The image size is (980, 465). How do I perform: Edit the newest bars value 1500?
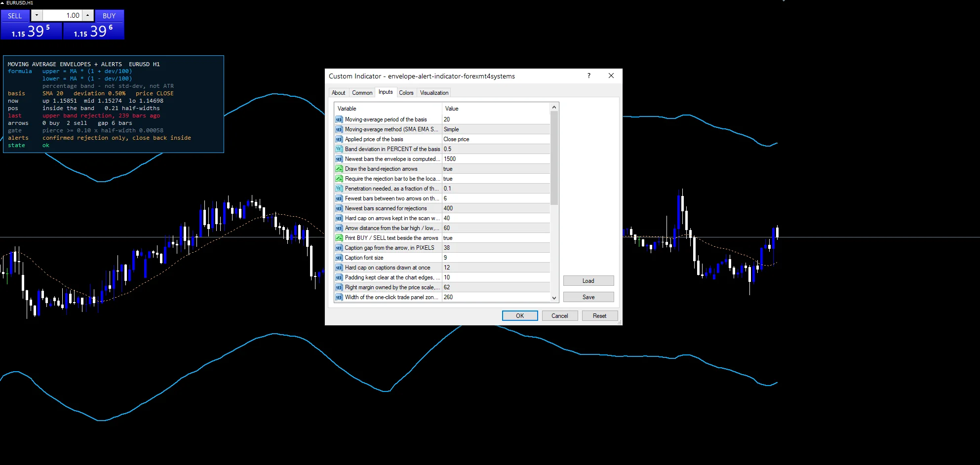point(496,159)
